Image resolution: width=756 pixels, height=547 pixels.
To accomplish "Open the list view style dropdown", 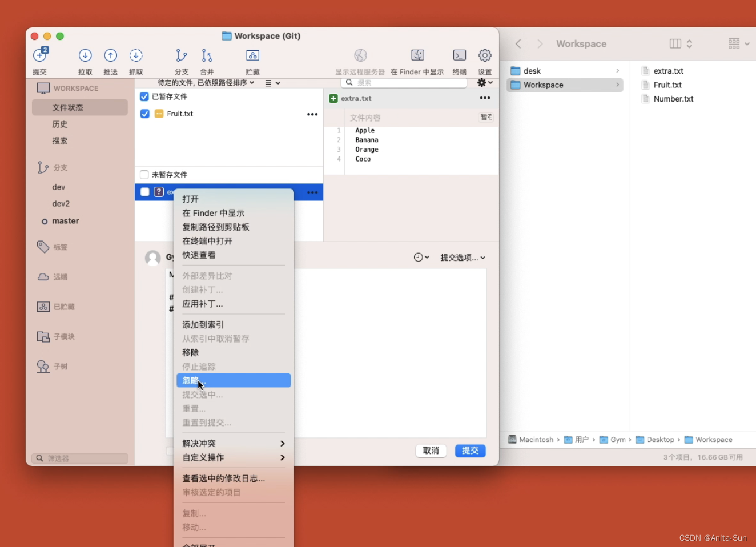I will click(x=272, y=83).
